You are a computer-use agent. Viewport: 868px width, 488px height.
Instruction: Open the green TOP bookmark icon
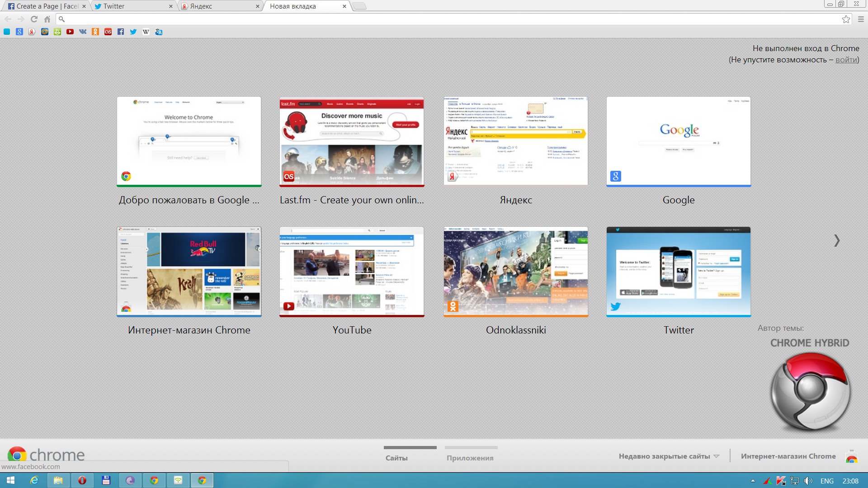click(x=57, y=32)
